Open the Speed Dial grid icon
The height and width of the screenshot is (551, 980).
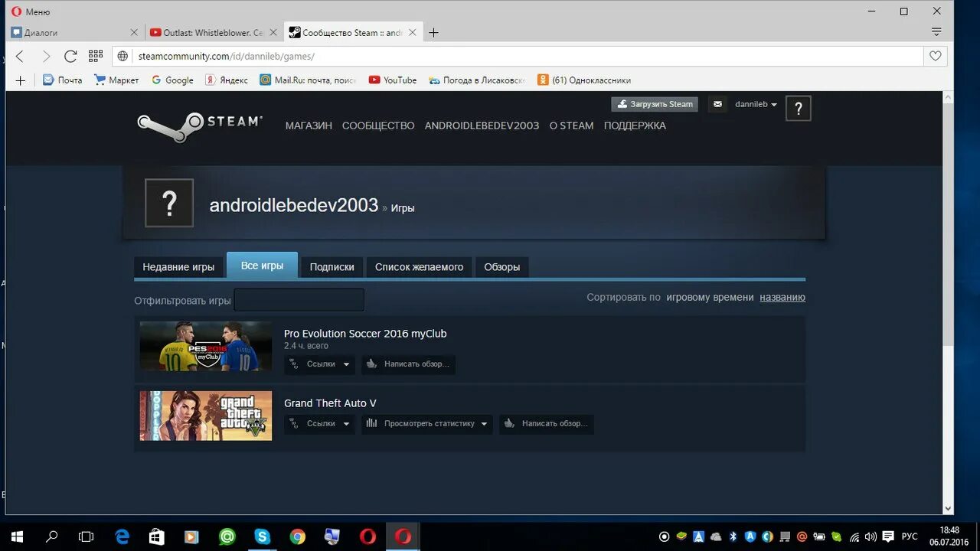(96, 56)
